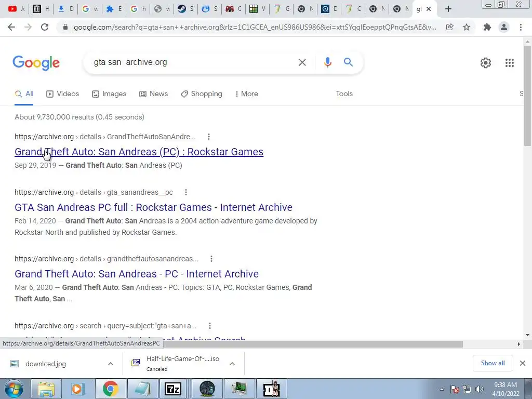The image size is (532, 399).
Task: Select the address bar URL
Action: pyautogui.click(x=255, y=27)
